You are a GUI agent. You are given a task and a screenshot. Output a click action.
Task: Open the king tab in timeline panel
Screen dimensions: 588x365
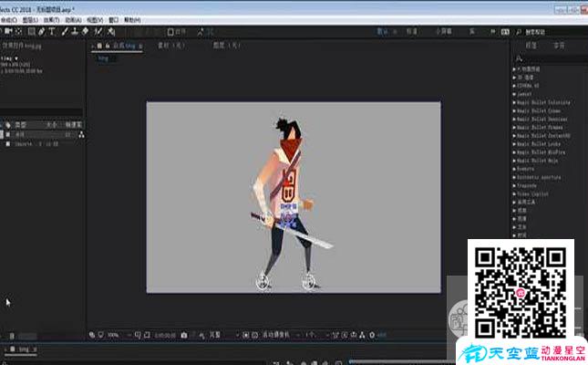click(24, 349)
